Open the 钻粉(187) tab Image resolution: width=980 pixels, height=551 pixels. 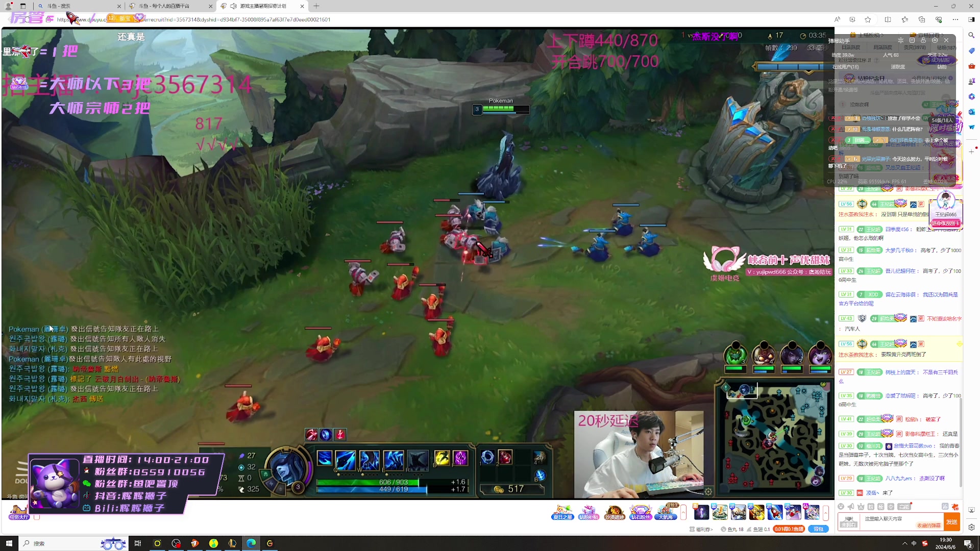pos(947,47)
